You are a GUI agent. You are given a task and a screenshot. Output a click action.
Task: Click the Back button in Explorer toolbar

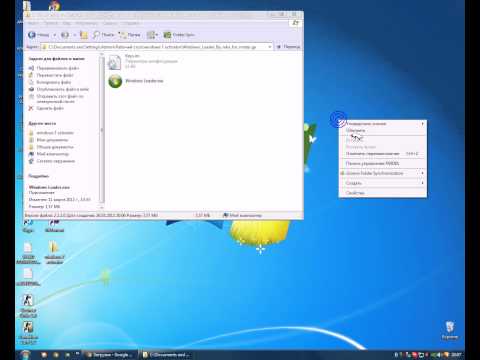click(38, 35)
